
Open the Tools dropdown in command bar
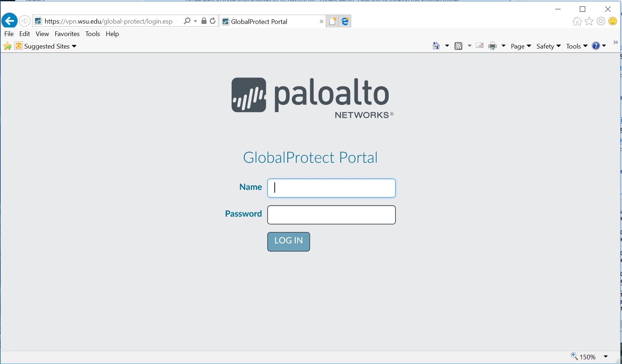577,46
